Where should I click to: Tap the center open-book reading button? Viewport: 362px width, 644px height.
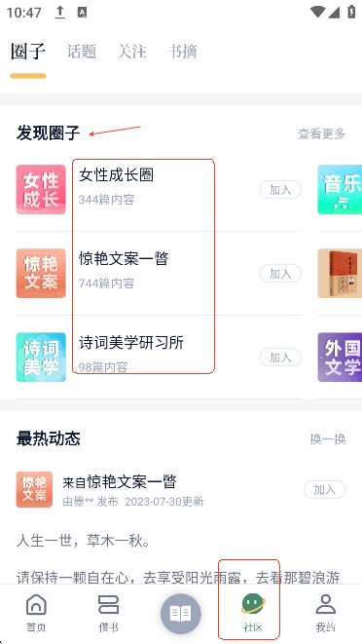point(181,614)
